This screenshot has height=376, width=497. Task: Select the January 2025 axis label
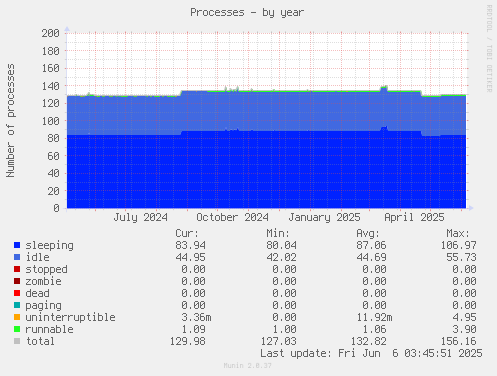(324, 217)
